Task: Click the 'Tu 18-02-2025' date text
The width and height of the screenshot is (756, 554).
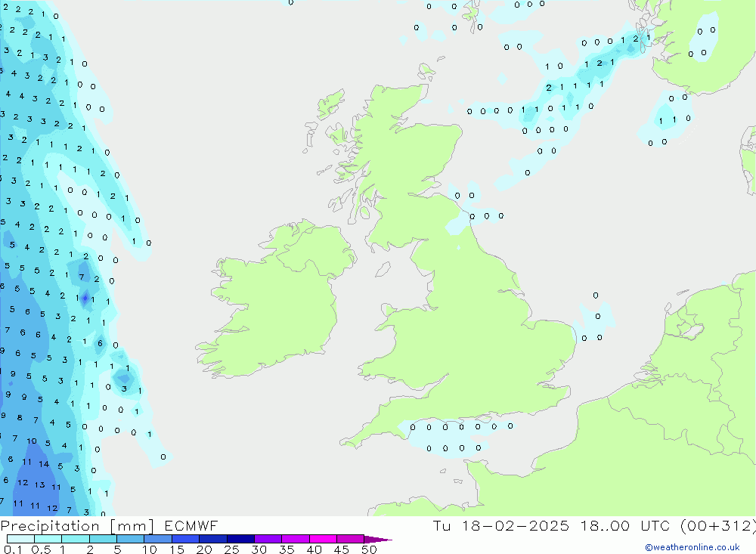Action: click(500, 525)
